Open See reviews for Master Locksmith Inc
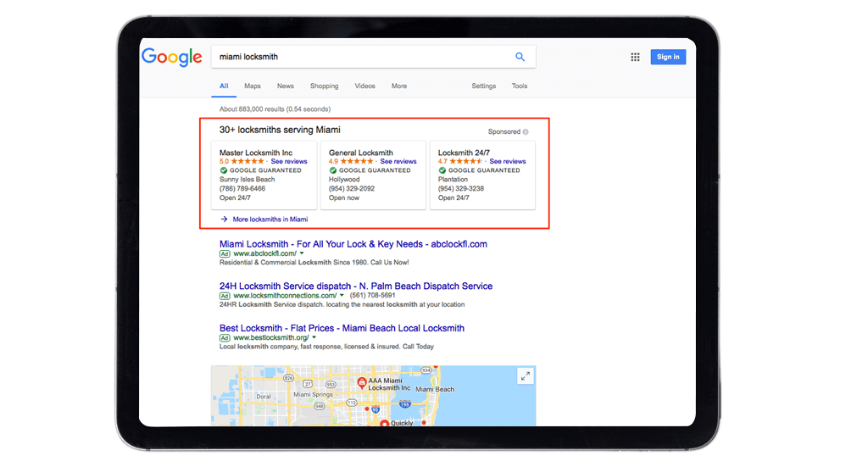The height and width of the screenshot is (467, 868). coord(289,161)
